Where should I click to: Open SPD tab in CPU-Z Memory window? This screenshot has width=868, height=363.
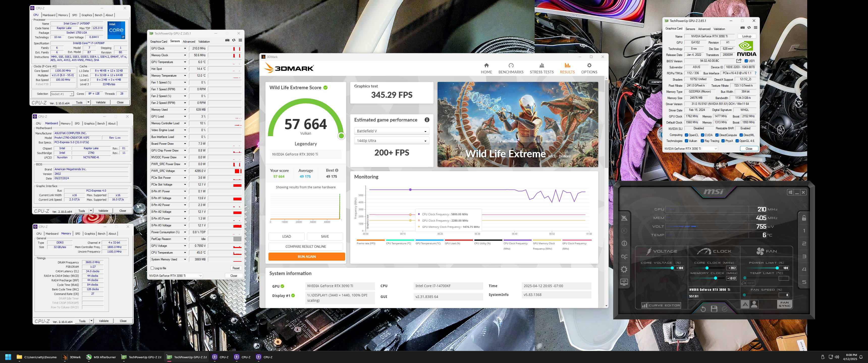77,234
